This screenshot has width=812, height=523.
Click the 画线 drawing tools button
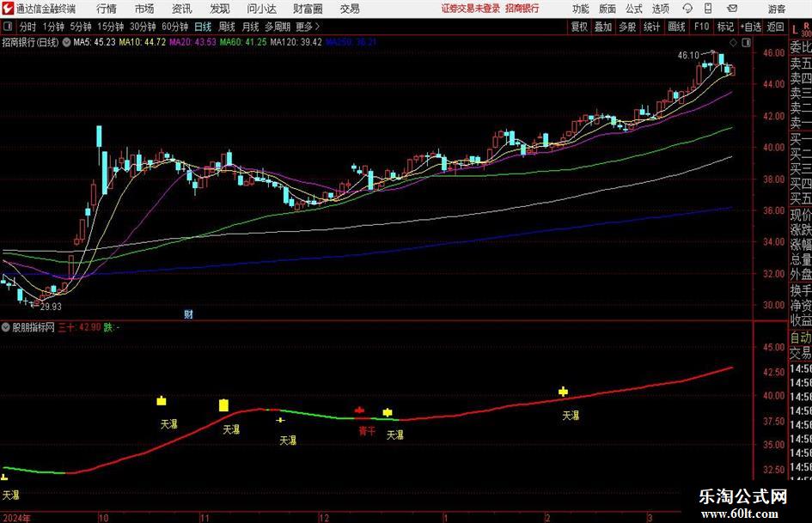(676, 27)
